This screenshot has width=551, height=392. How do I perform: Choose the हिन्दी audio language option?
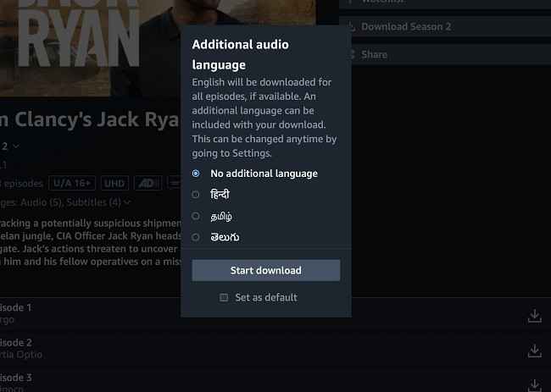tap(196, 195)
